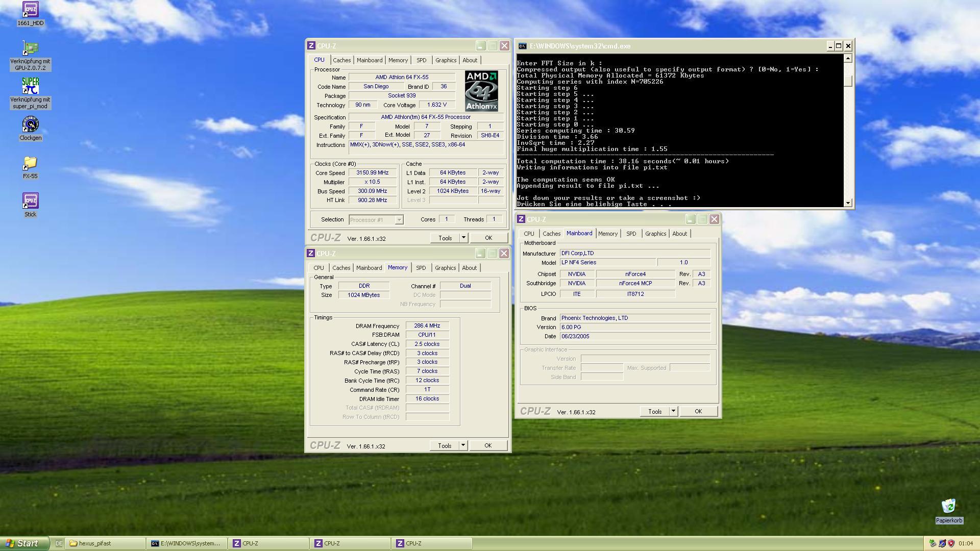This screenshot has width=980, height=551.
Task: Open the GPU-Z.0.7.2 shortcut icon
Action: (x=30, y=48)
